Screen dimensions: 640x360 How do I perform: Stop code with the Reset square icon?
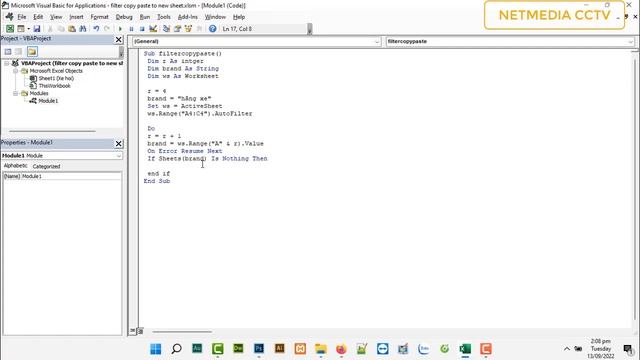(x=142, y=29)
